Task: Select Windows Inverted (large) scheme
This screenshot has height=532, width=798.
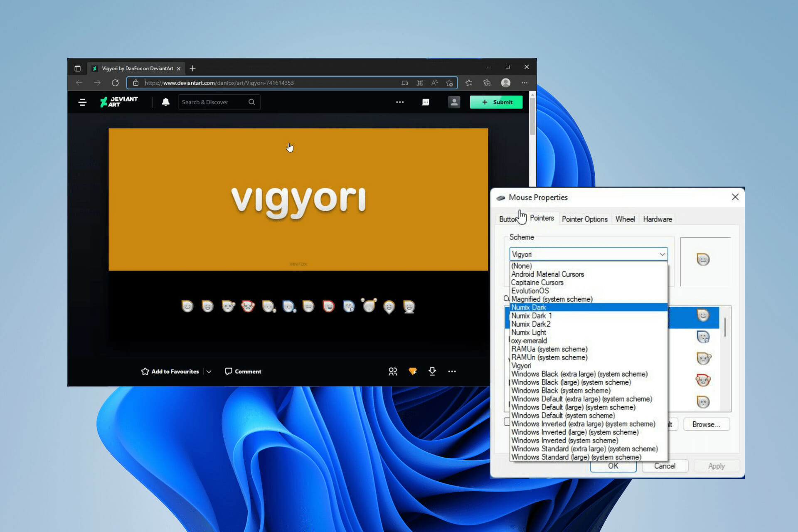Action: (589, 432)
